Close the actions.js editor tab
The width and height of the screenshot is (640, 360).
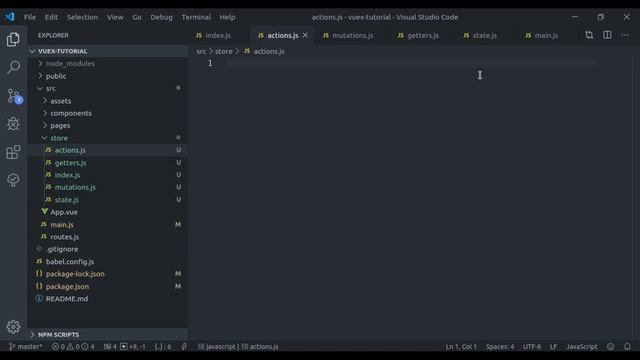305,36
